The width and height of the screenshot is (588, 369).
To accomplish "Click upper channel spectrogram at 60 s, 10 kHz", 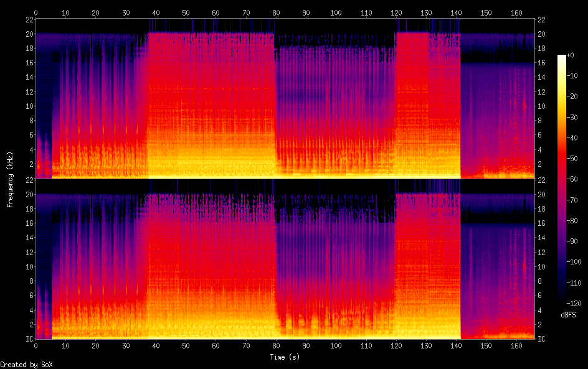I will pyautogui.click(x=216, y=106).
